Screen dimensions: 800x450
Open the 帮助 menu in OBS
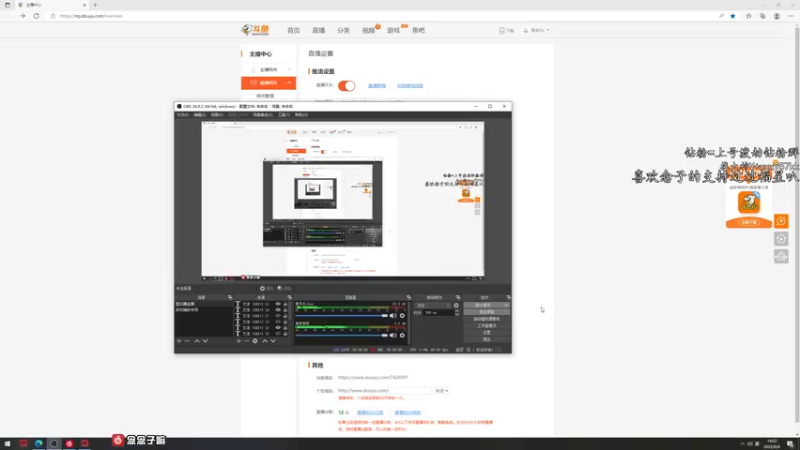[301, 115]
